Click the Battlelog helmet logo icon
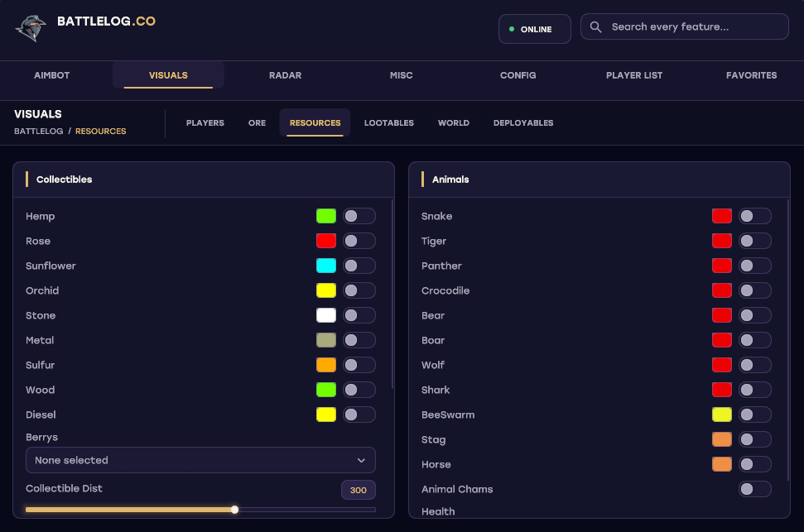 pos(31,28)
